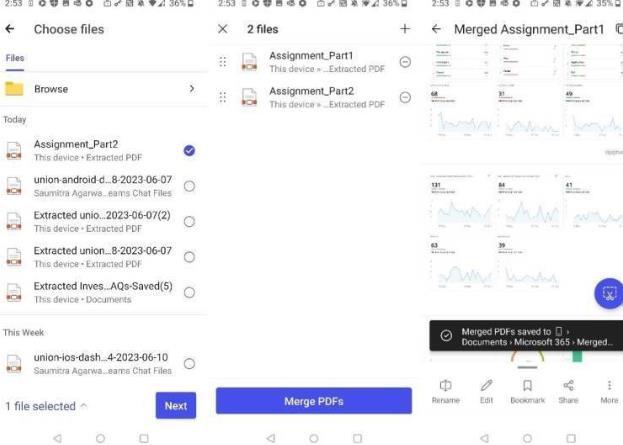Select the union-ios-dash file radio button
Viewport: 623px width, 445px height.
(x=190, y=363)
